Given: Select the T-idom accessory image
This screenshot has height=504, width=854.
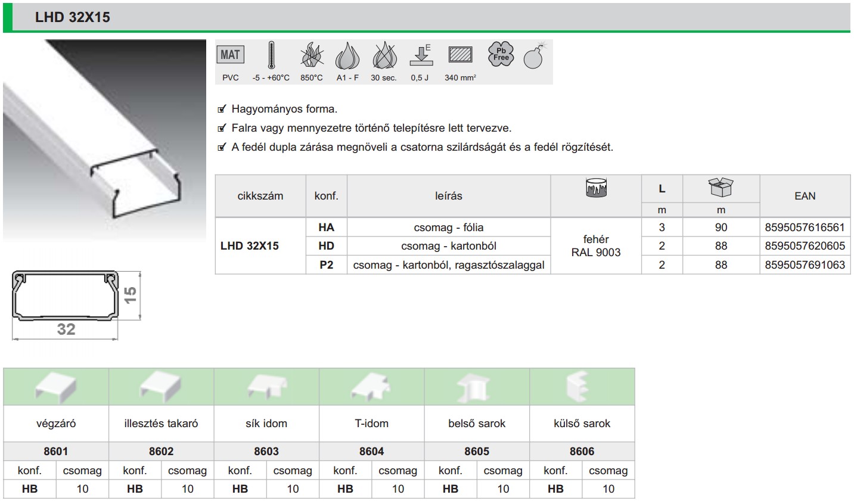Looking at the screenshot, I should click(371, 387).
